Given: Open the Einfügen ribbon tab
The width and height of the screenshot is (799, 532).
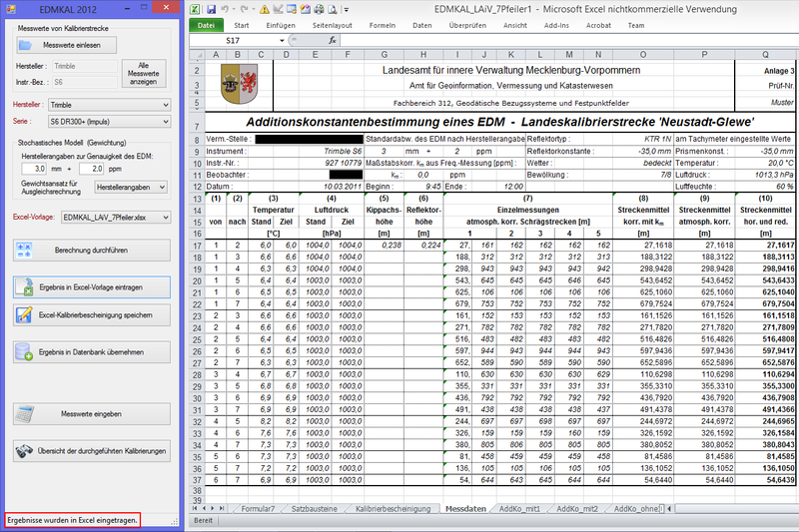Looking at the screenshot, I should click(x=281, y=25).
